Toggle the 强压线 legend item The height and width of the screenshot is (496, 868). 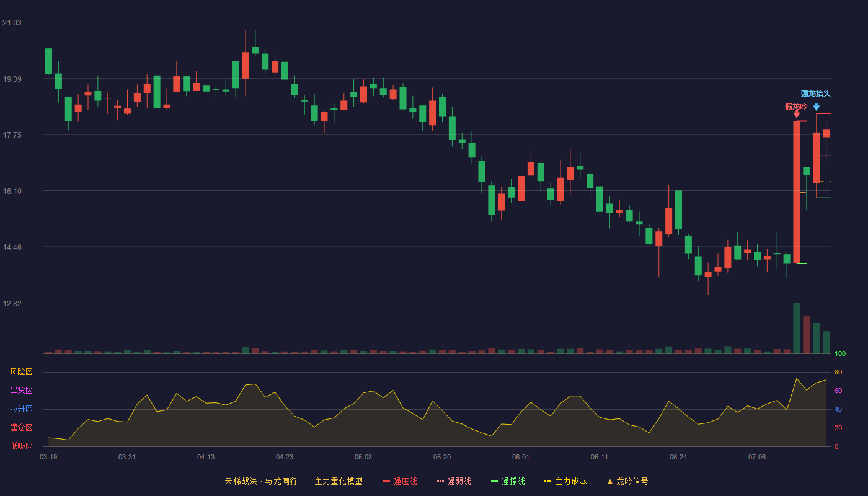[400, 481]
